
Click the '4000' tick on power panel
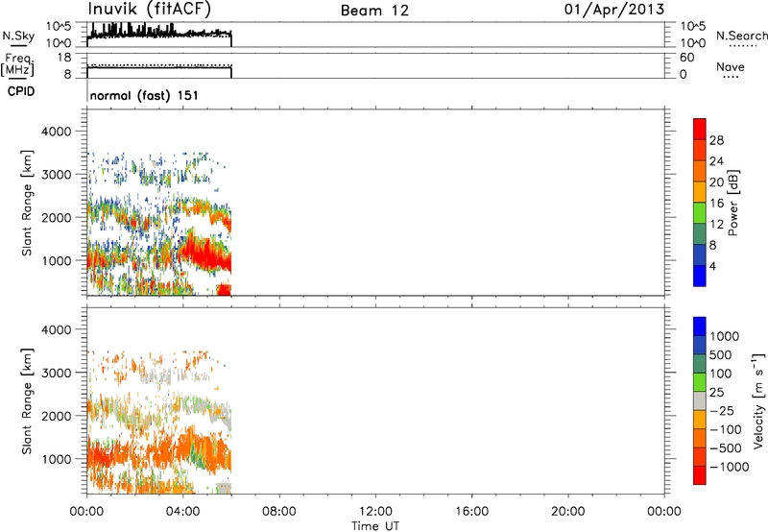coord(57,132)
